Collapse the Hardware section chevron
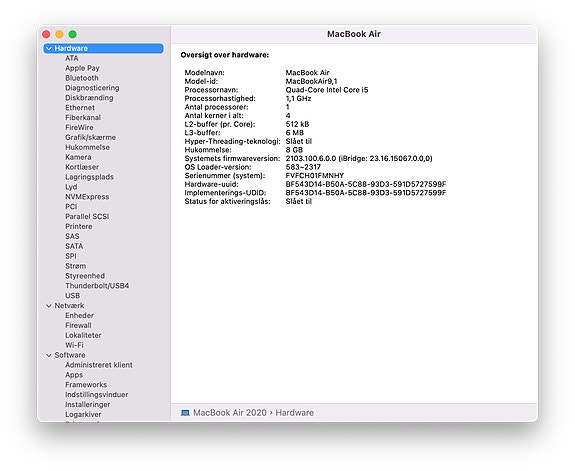575x471 pixels. (x=49, y=48)
